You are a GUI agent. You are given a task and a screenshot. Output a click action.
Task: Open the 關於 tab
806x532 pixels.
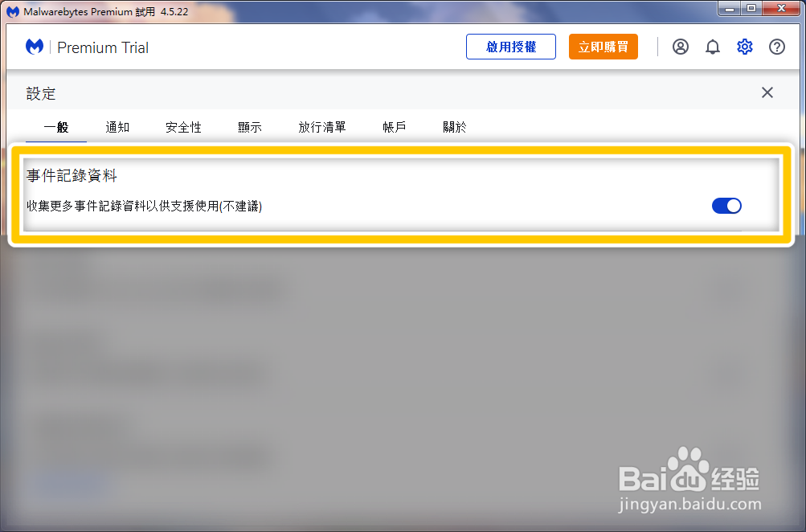point(454,127)
